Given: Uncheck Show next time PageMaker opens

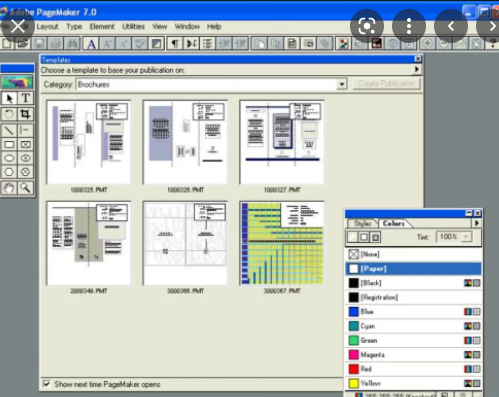Looking at the screenshot, I should (47, 384).
